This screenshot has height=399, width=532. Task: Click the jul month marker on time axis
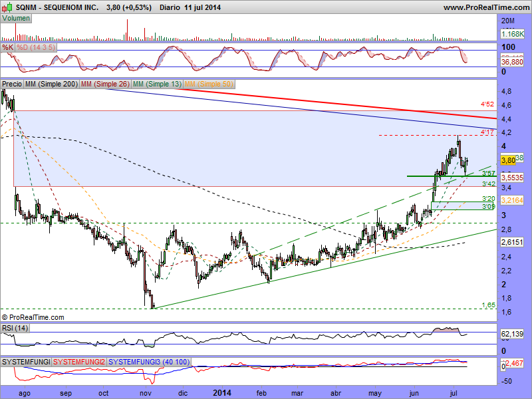click(x=454, y=393)
